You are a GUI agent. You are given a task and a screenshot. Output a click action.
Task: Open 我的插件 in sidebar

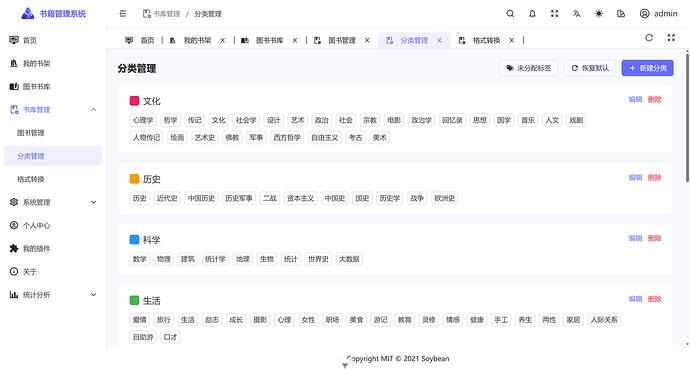[x=53, y=248]
